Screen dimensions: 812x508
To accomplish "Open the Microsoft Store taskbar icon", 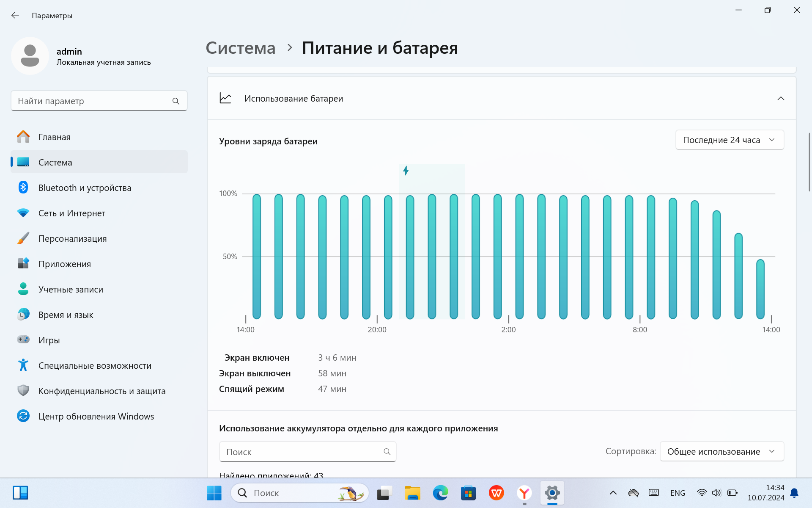I will click(468, 493).
